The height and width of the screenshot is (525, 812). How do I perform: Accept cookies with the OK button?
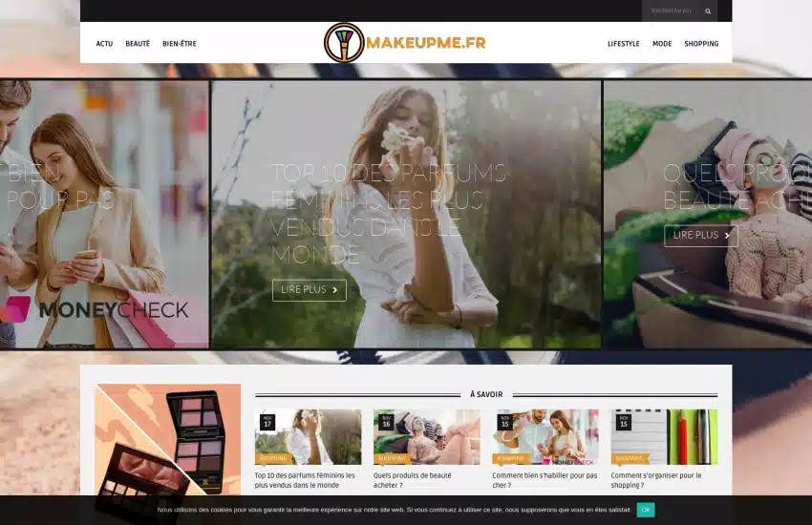tap(645, 510)
